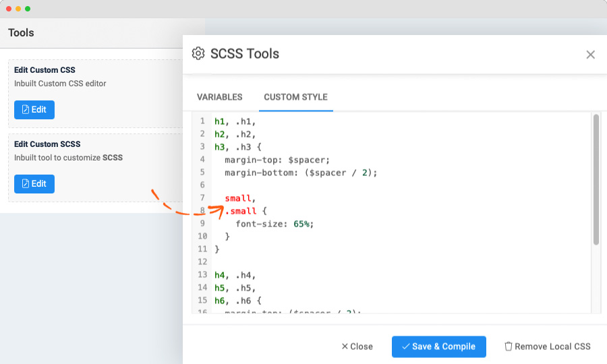Click line number 12 in the gutter

click(202, 262)
